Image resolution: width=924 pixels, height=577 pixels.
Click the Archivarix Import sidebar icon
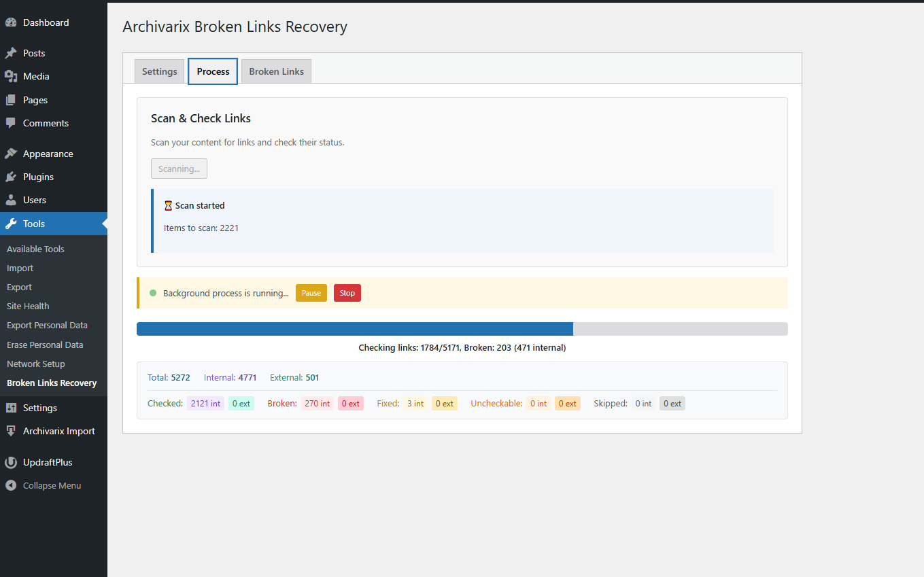coord(12,430)
